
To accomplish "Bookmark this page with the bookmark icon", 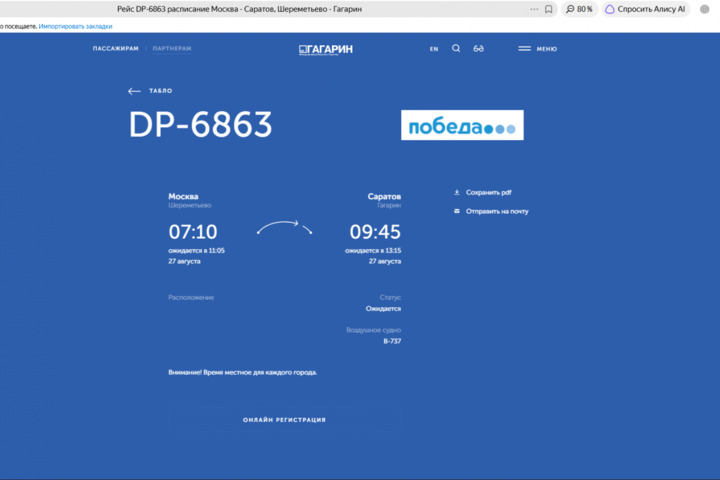I will click(548, 9).
